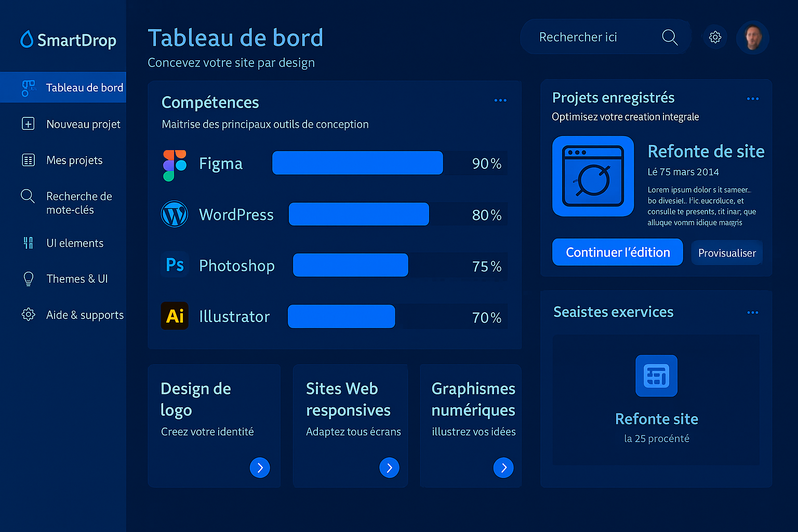Open the user profile avatar
Image resolution: width=798 pixels, height=532 pixels.
pyautogui.click(x=752, y=37)
